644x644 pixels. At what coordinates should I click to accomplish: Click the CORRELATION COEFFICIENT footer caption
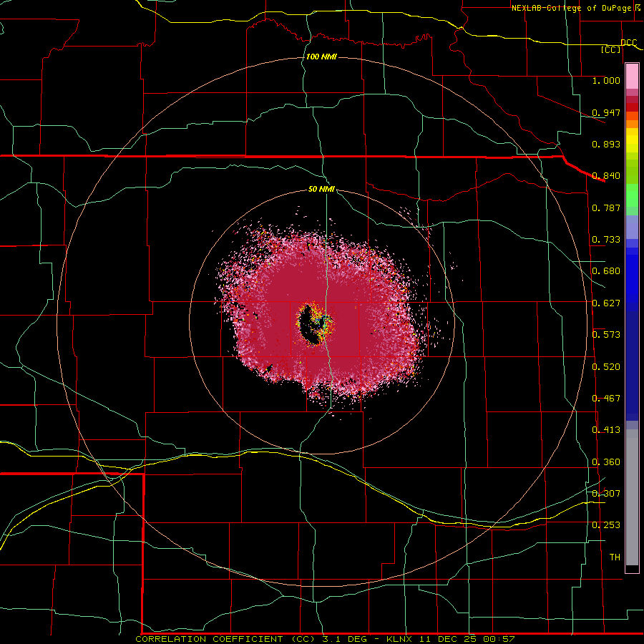325,639
